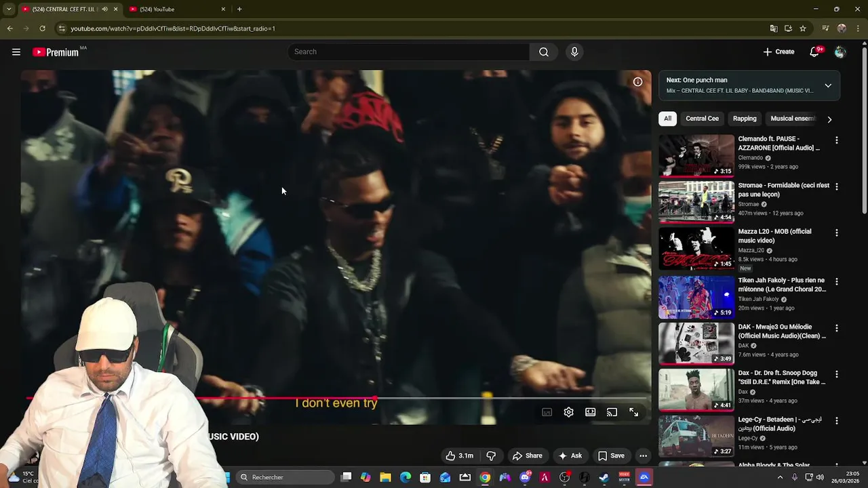This screenshot has height=488, width=868.
Task: Dislike this video
Action: tap(491, 455)
